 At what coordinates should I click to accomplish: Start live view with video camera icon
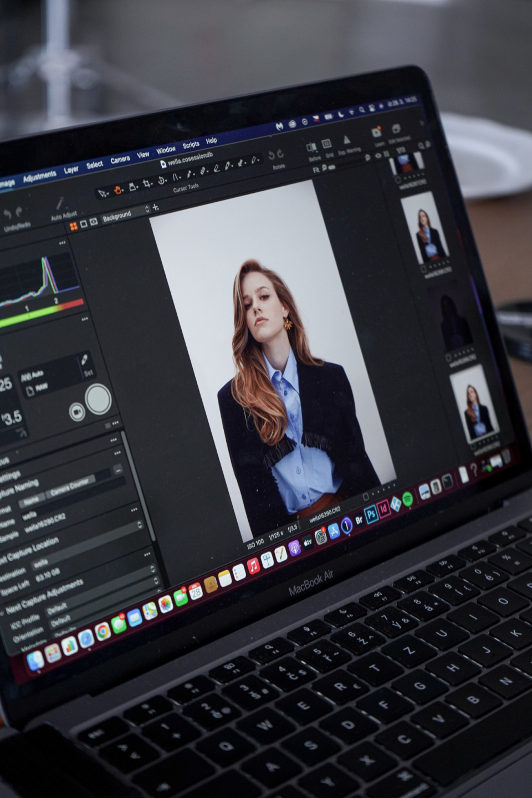[76, 412]
